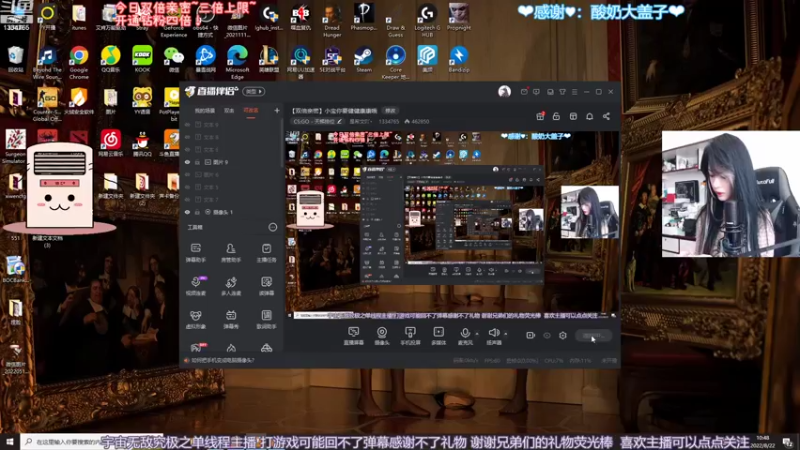Open the dropdown left of room ID 1334765
Image resolution: width=800 pixels, height=450 pixels.
point(361,121)
